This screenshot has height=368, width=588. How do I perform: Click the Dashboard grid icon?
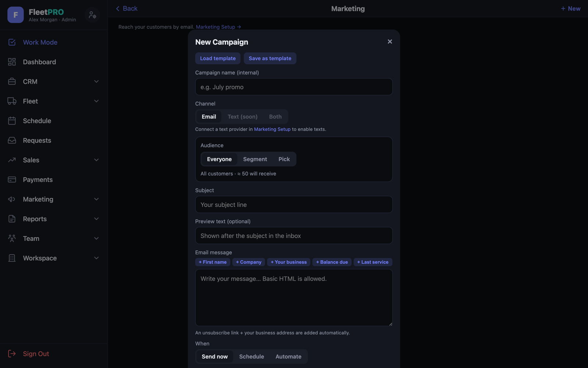(12, 62)
